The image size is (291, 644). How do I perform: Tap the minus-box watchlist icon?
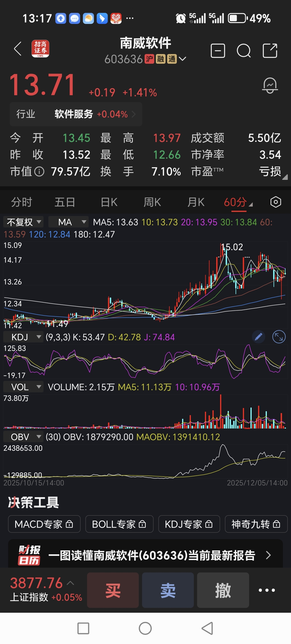coord(218,51)
